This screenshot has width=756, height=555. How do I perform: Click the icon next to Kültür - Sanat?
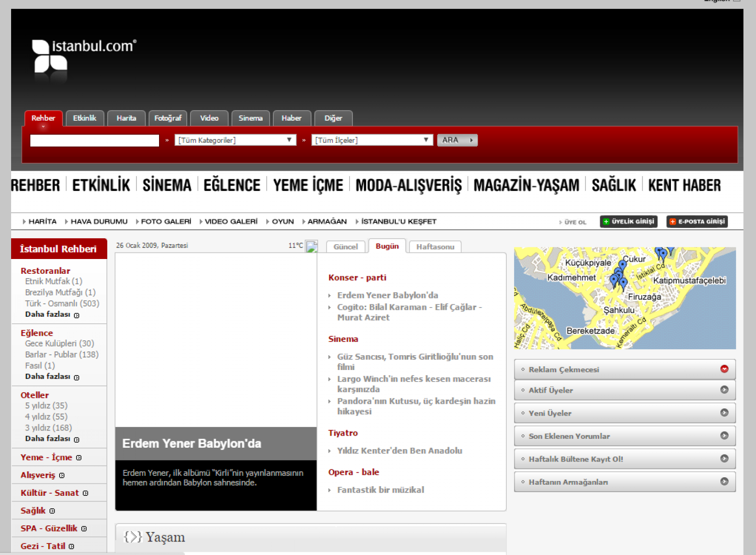pos(86,493)
